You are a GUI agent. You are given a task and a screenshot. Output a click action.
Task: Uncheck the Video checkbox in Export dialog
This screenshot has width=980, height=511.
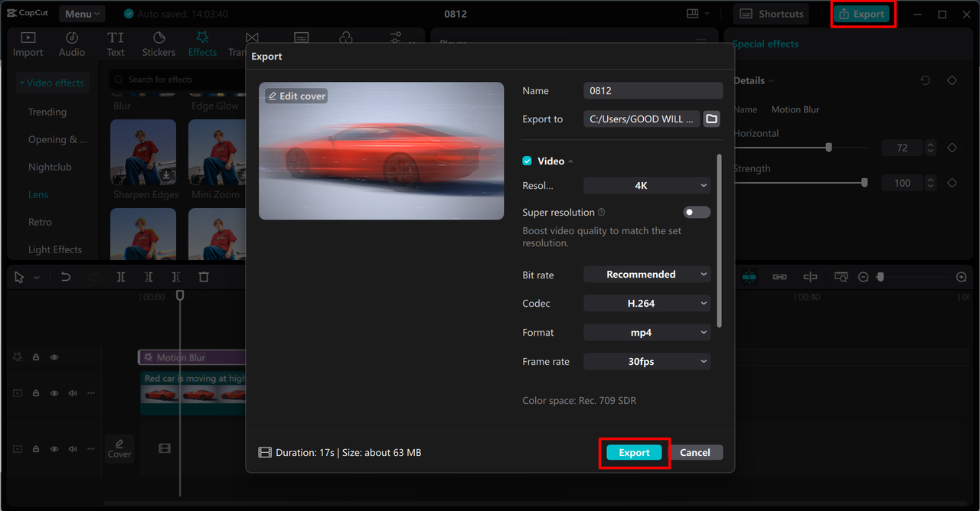pyautogui.click(x=527, y=161)
